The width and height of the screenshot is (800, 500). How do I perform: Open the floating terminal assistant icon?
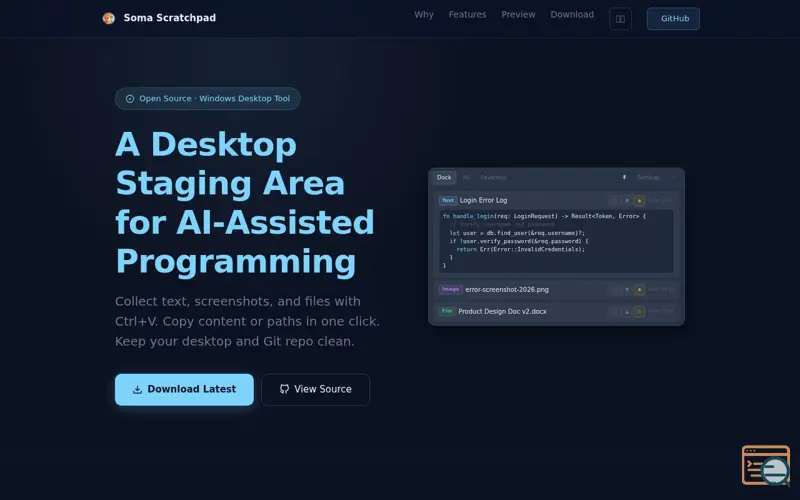[766, 465]
